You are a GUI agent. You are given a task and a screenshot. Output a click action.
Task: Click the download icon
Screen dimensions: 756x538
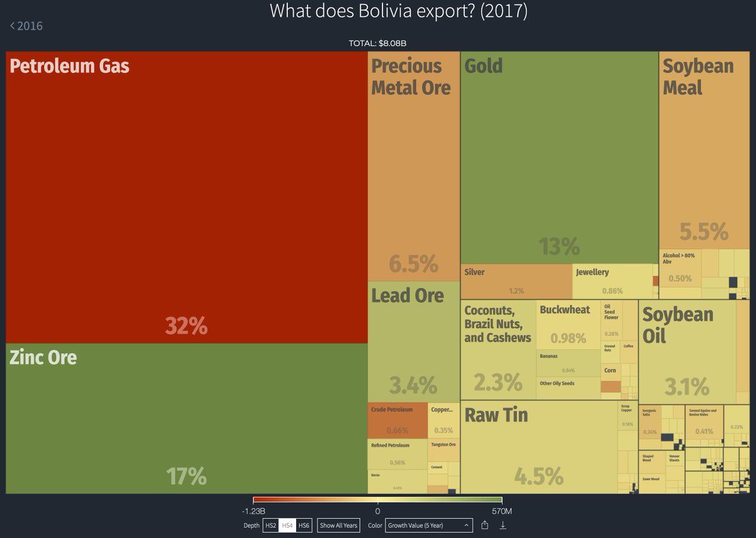pyautogui.click(x=503, y=525)
